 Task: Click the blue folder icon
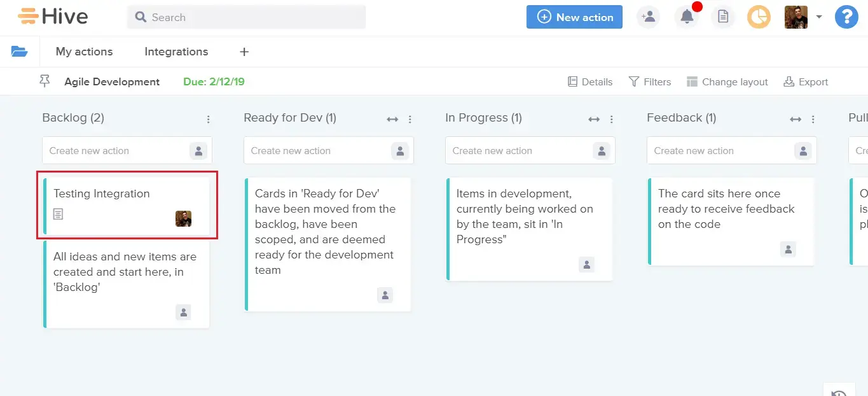coord(19,52)
